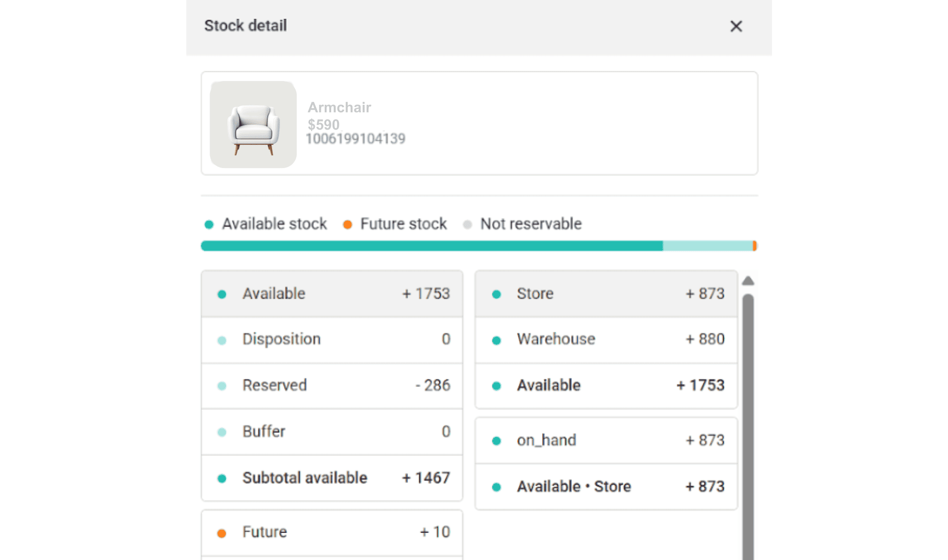The image size is (948, 560).
Task: Click the Buffer row's light teal dot
Action: point(222,432)
